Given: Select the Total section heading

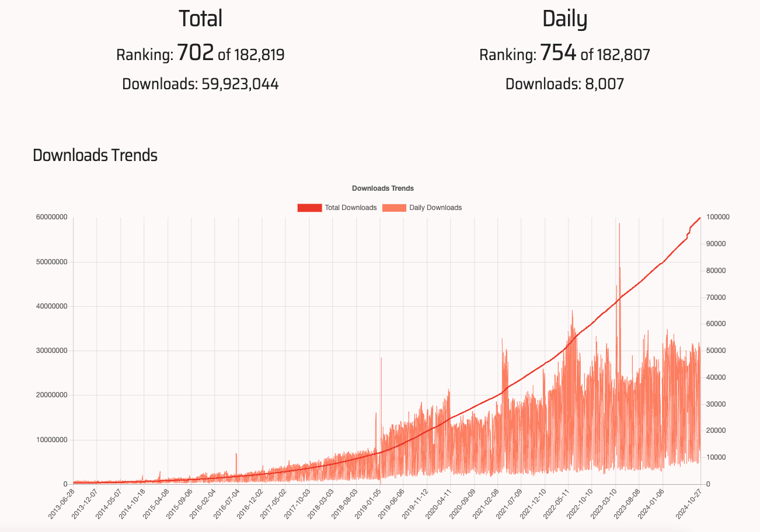Looking at the screenshot, I should [199, 18].
